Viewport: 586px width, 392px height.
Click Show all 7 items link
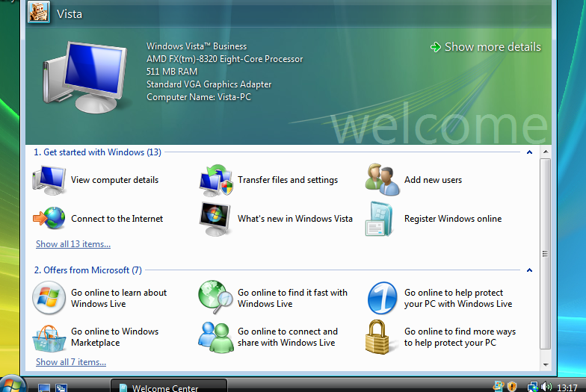click(x=71, y=362)
